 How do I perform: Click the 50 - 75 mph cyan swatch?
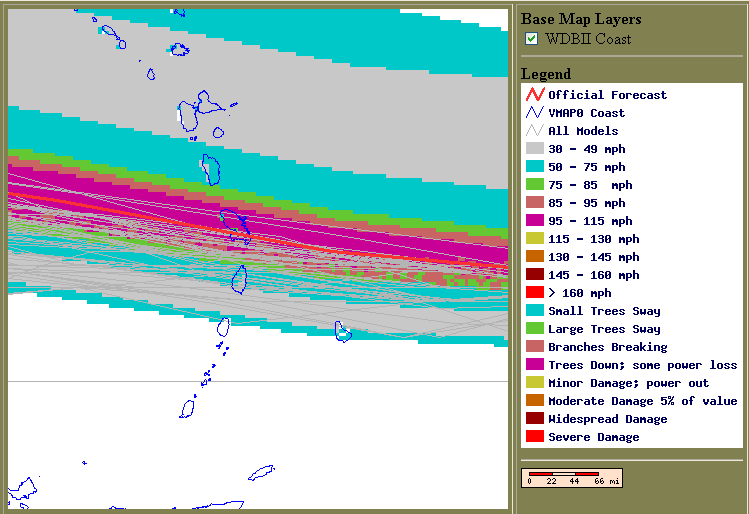[535, 167]
